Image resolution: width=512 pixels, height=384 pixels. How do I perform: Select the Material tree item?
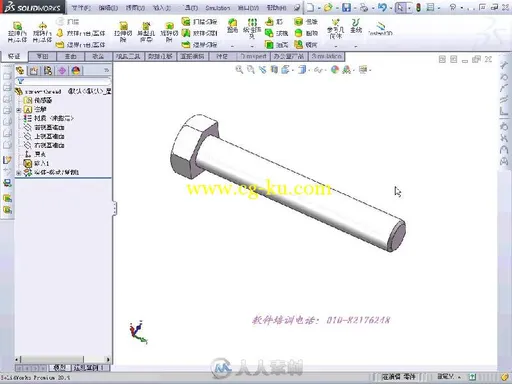(x=49, y=118)
